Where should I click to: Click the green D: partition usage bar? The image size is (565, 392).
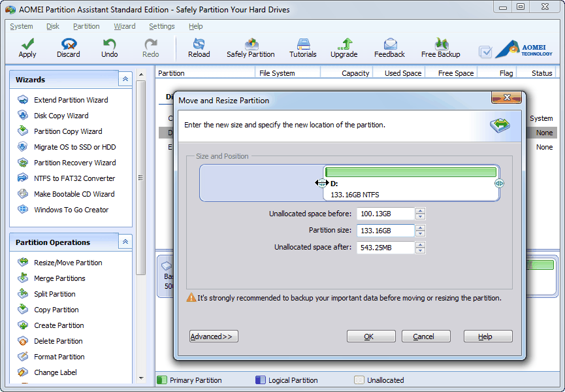pos(411,172)
